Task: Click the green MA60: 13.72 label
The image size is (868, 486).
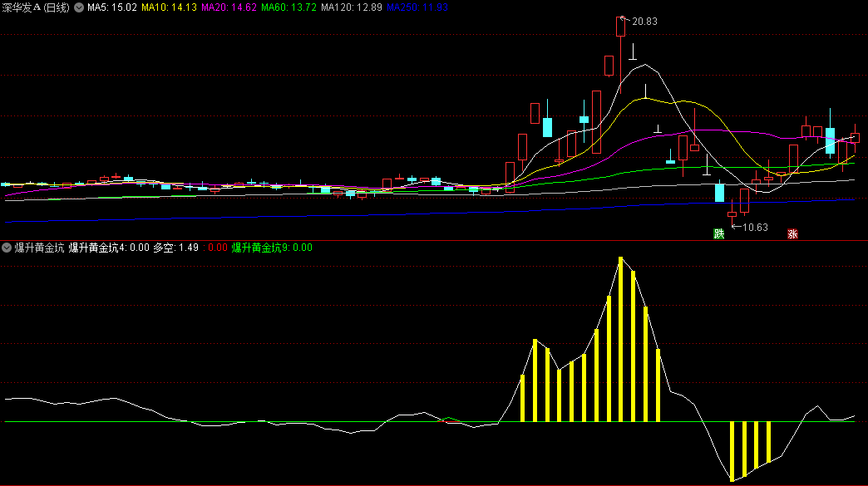Action: (x=288, y=7)
